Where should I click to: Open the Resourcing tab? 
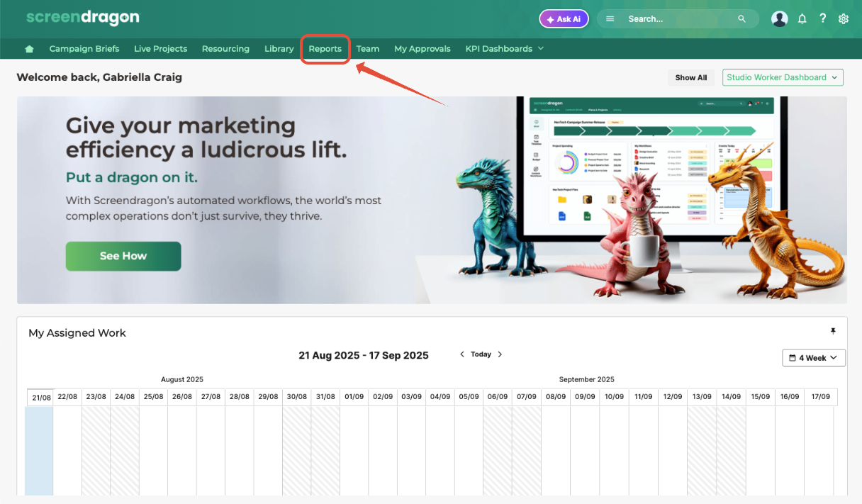[x=225, y=49]
